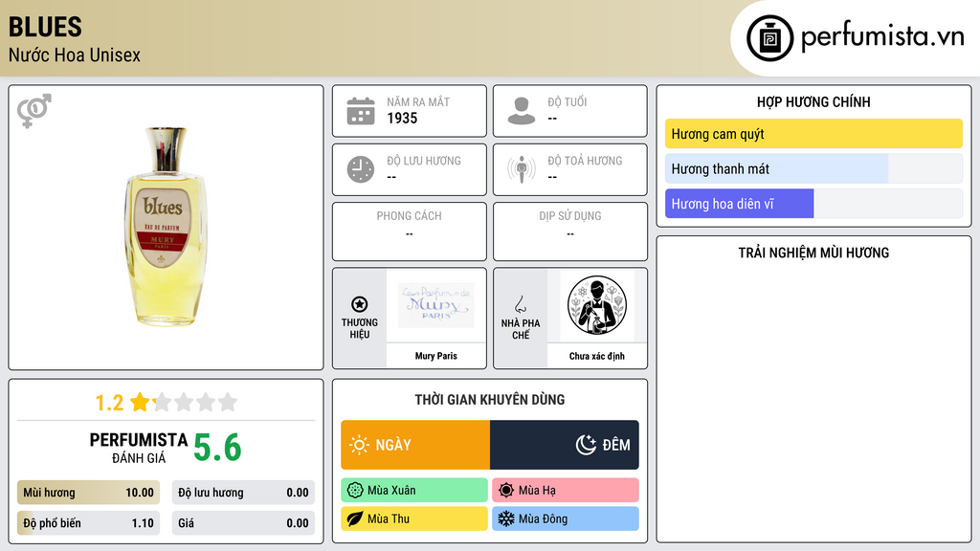Click the HỢP HƯƠNG CHÍNH heading
Screen dimensions: 980x551
(x=813, y=101)
